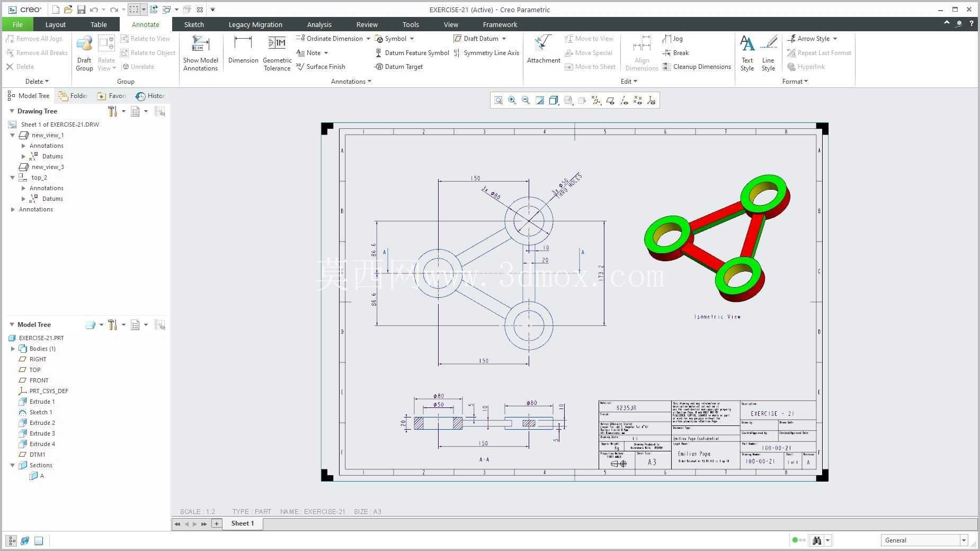Image resolution: width=980 pixels, height=551 pixels.
Task: Click the Datum Target tool
Action: [x=399, y=67]
